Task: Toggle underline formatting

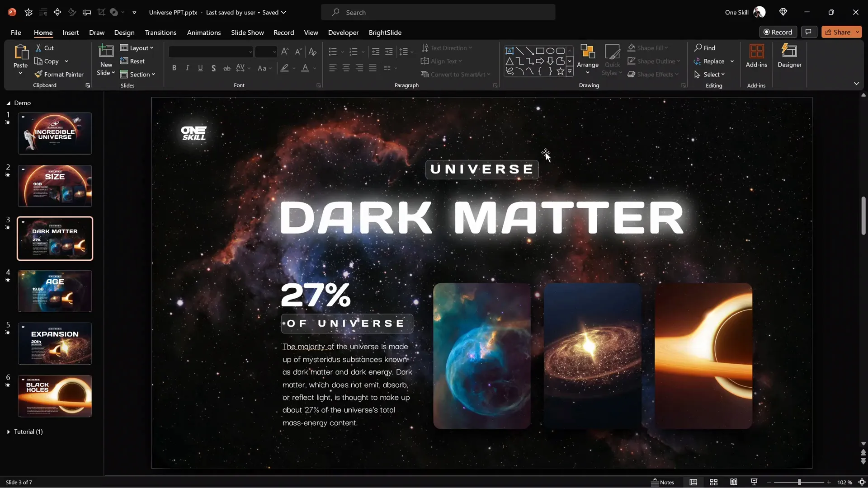Action: (x=200, y=68)
